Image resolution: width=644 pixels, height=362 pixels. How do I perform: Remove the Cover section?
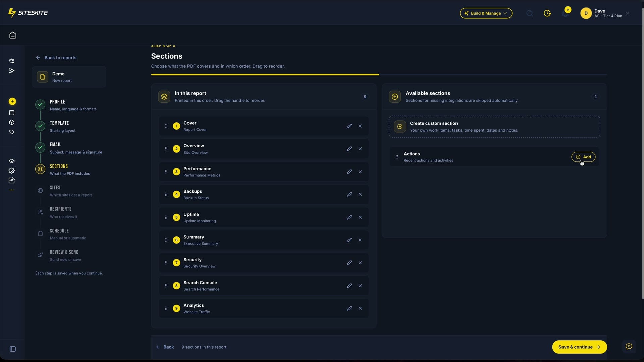coord(360,126)
